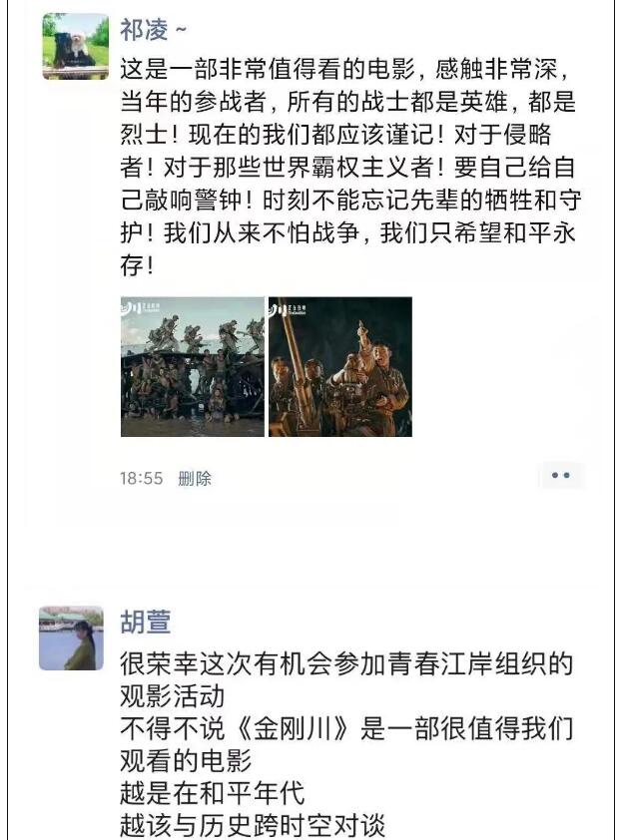This screenshot has height=840, width=621.
Task: Tap the 胡萱 username link
Action: click(x=145, y=622)
